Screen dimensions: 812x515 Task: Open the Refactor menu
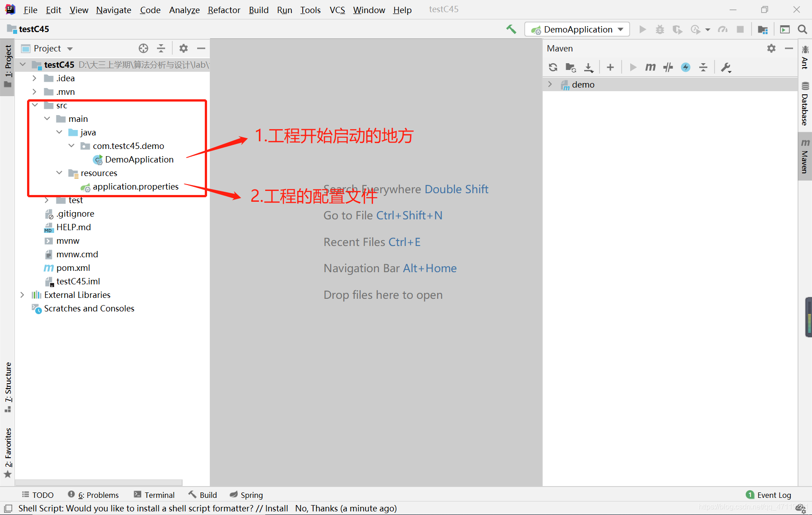(224, 9)
